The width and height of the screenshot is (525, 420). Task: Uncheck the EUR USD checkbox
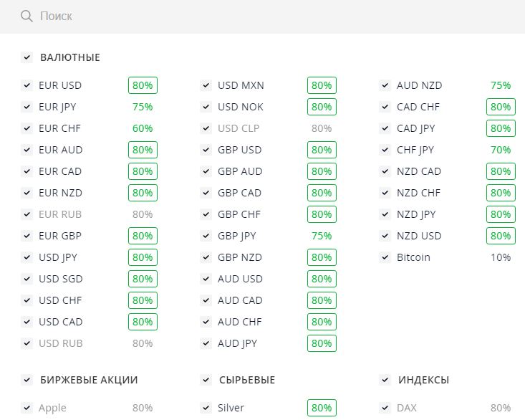27,85
